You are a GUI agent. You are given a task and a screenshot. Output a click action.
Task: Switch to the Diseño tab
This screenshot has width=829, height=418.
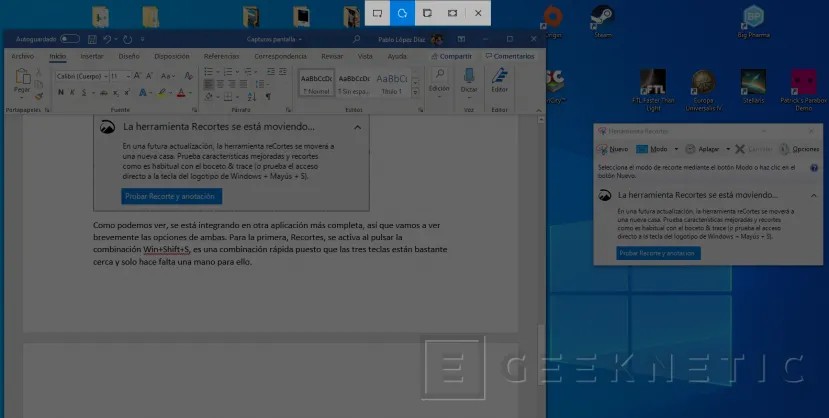pyautogui.click(x=129, y=56)
